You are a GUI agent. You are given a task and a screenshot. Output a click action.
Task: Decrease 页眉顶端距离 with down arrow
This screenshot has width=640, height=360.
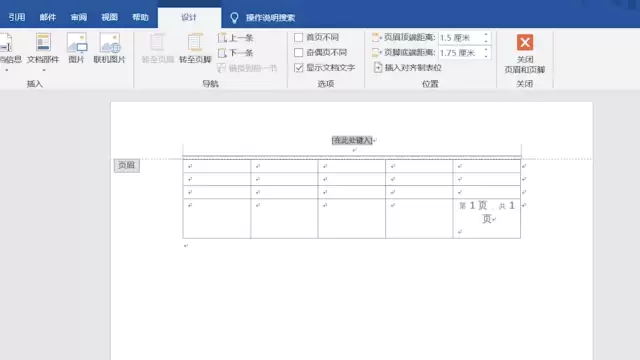[486, 41]
